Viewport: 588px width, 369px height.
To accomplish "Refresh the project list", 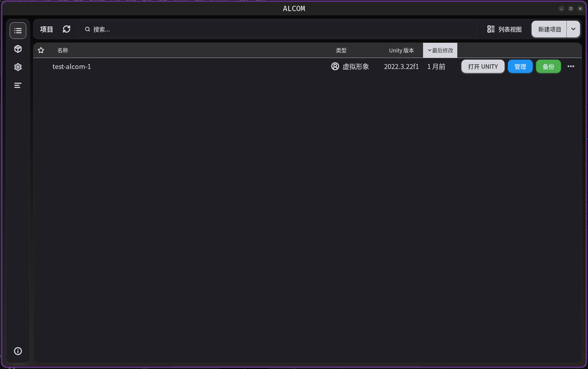I will 67,29.
